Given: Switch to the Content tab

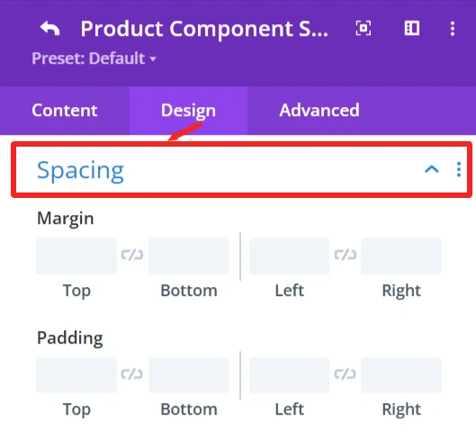Looking at the screenshot, I should click(x=65, y=110).
